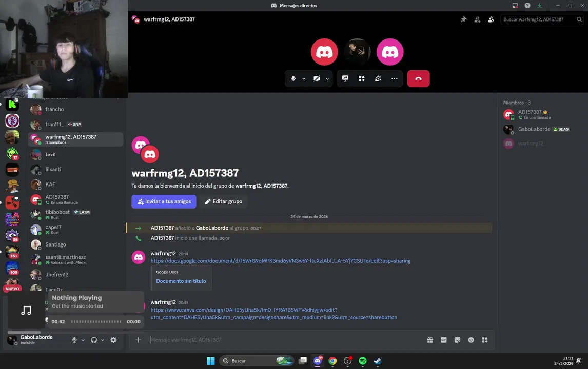The image size is (588, 369).
Task: Click AD157387 red avatar in call
Action: [x=324, y=52]
